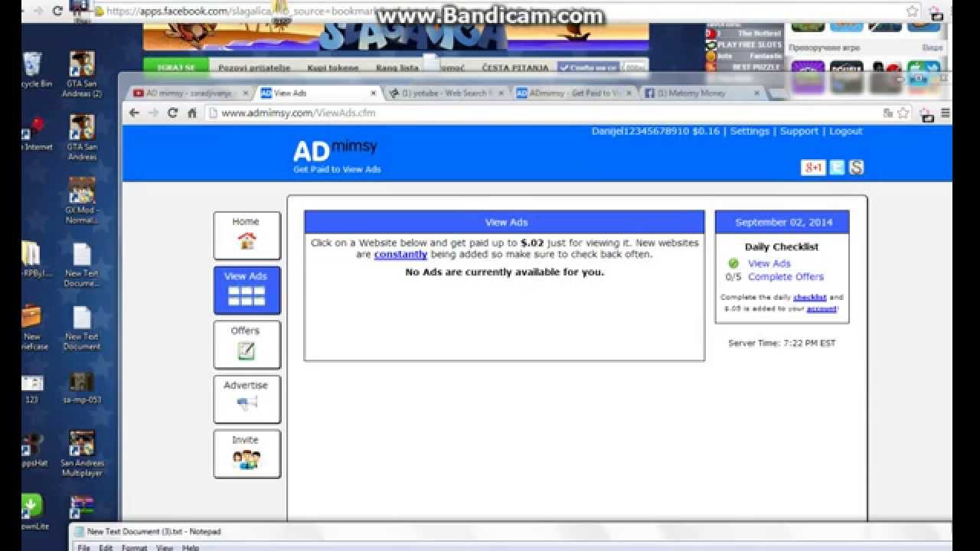Click the S share icon beside Twitter
Viewport: 980px width, 551px height.
point(857,168)
